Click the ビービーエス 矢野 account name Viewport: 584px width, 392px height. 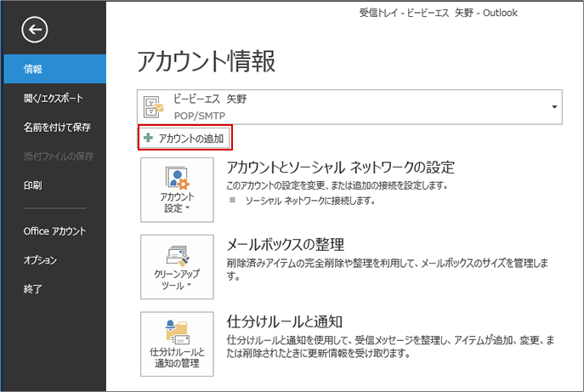click(x=210, y=99)
